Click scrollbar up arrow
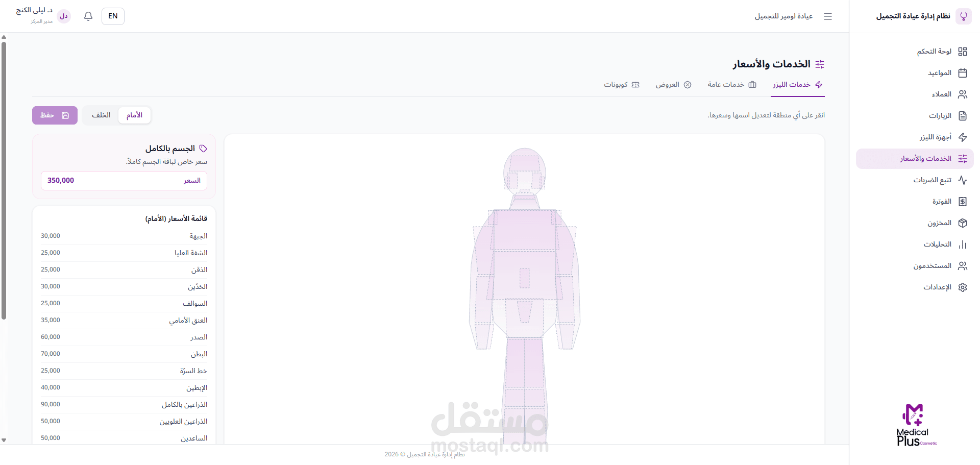Viewport: 980px width, 465px height. point(4,37)
